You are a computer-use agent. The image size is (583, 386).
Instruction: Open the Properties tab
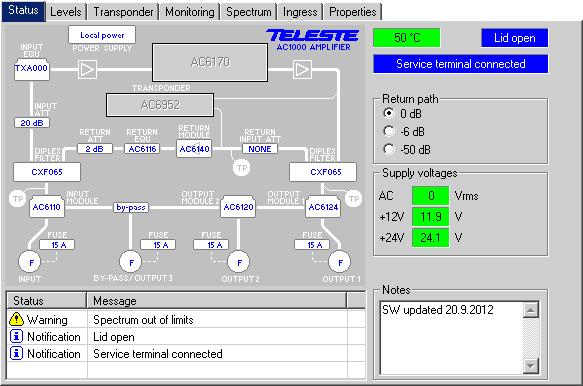point(353,12)
